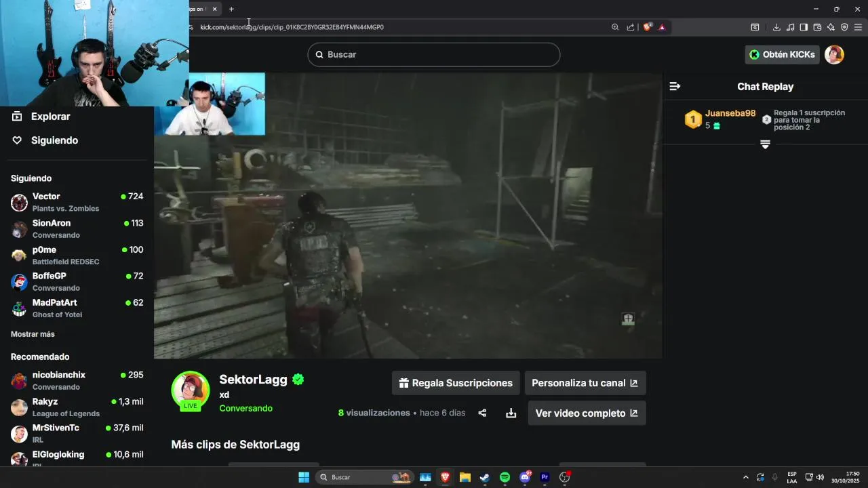Viewport: 868px width, 488px height.
Task: Open the browser hamburger menu
Action: coord(858,27)
